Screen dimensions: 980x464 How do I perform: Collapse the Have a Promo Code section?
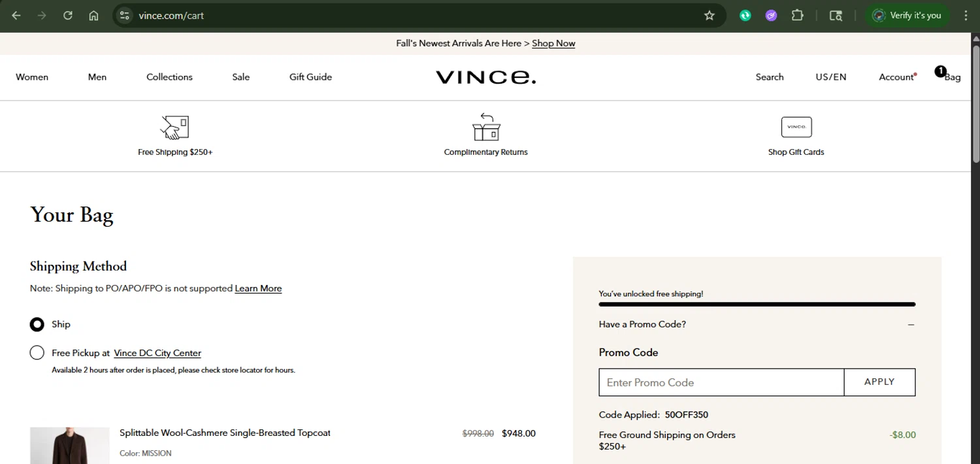tap(911, 324)
